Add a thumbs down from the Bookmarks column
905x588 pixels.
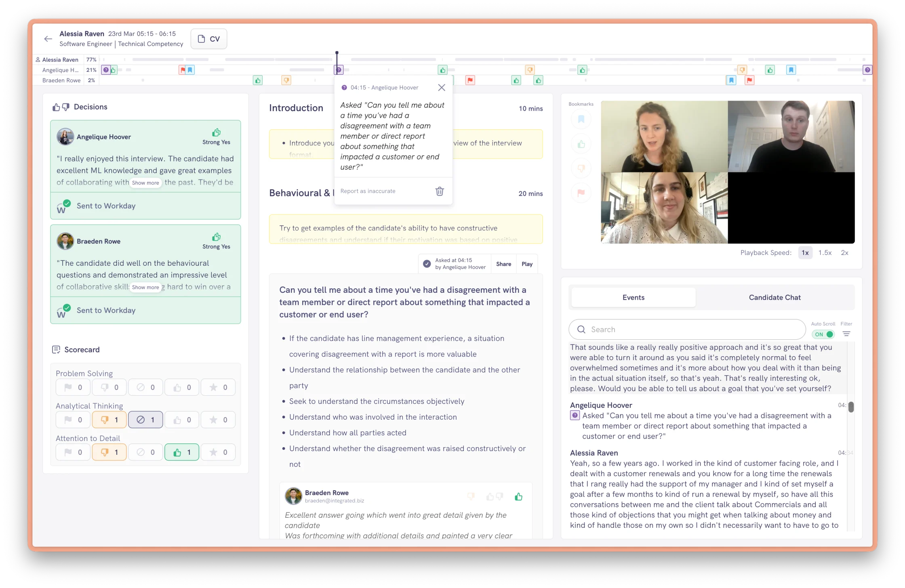[581, 168]
